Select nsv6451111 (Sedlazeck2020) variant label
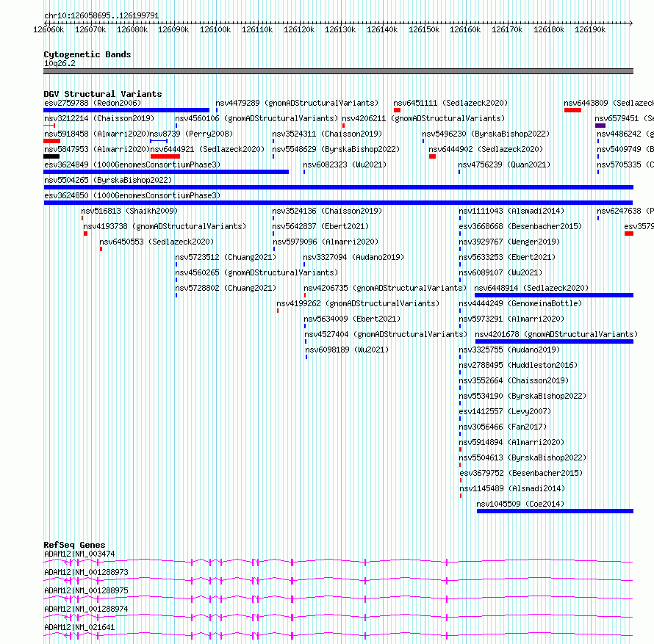The image size is (654, 644). click(450, 103)
